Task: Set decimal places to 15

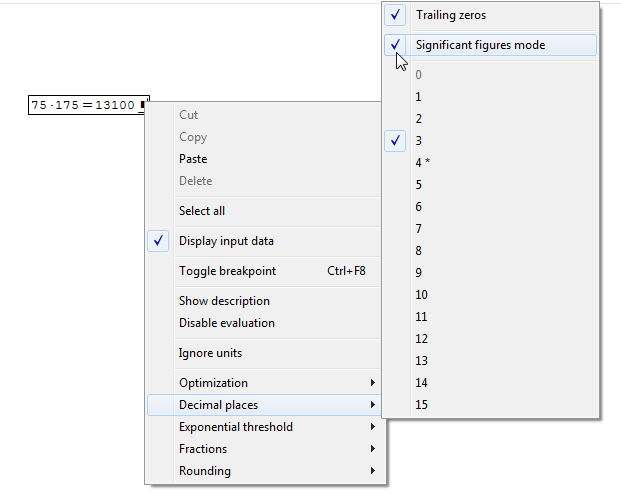Action: (x=422, y=405)
